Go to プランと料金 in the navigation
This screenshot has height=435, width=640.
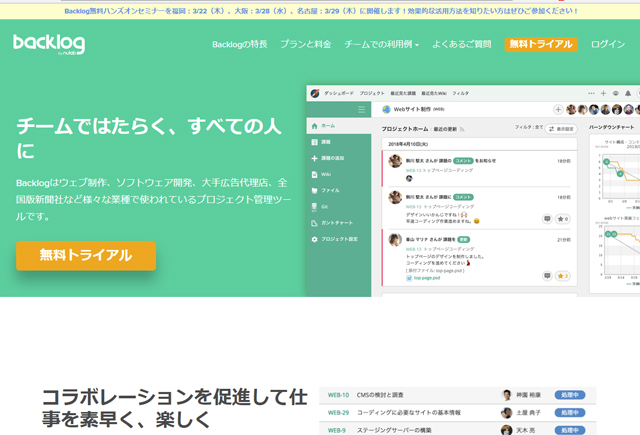(306, 44)
